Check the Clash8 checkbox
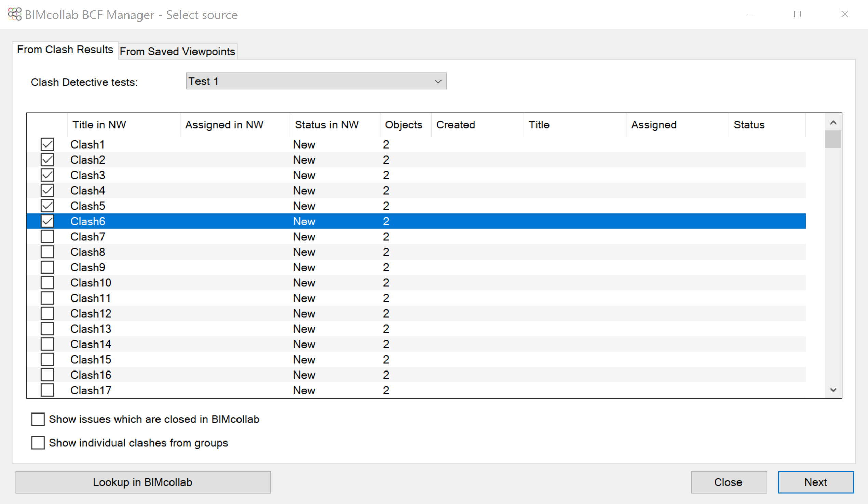The image size is (868, 504). (x=47, y=252)
